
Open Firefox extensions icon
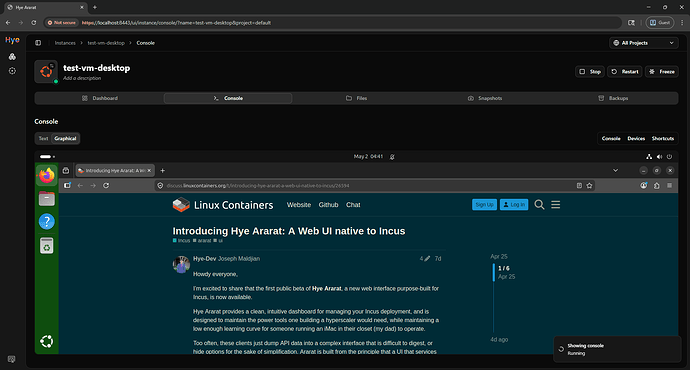[657, 186]
